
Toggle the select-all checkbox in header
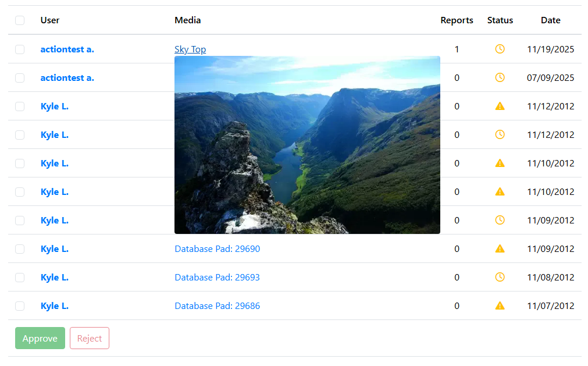[x=20, y=20]
